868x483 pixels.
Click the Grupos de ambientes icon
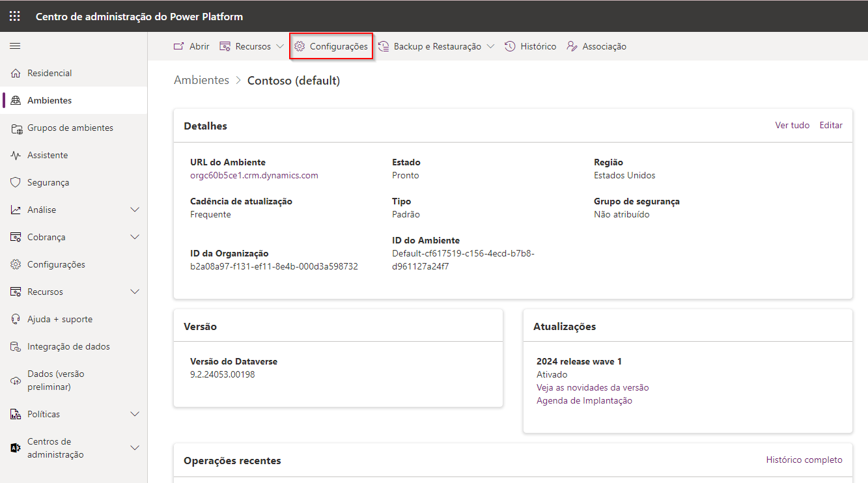click(16, 128)
